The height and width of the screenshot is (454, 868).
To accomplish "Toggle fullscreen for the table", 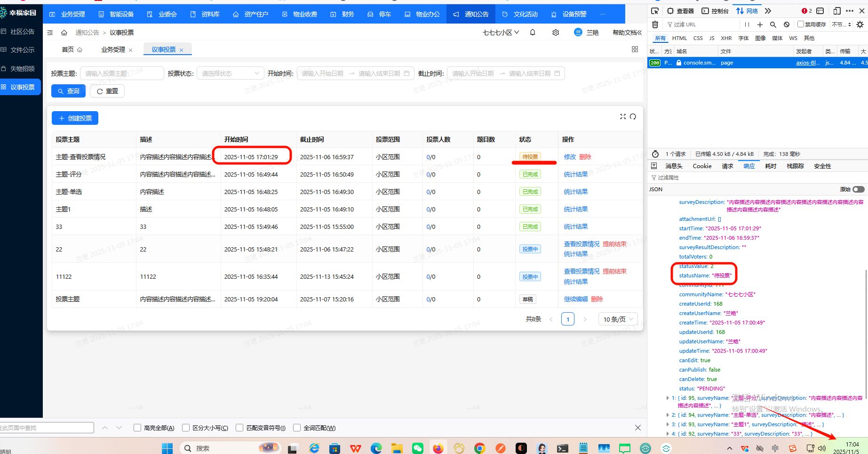I will click(623, 117).
